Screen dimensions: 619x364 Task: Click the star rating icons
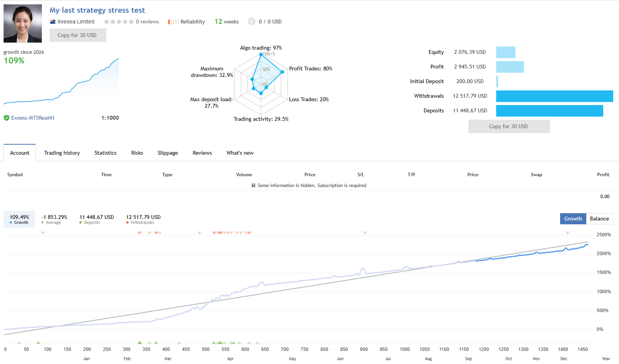click(x=119, y=22)
